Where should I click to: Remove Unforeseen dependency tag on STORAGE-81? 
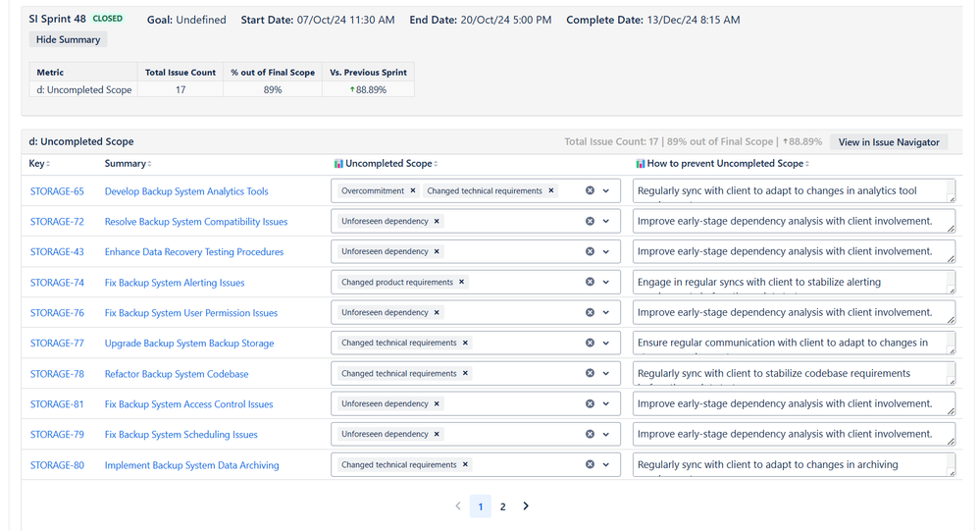point(437,404)
